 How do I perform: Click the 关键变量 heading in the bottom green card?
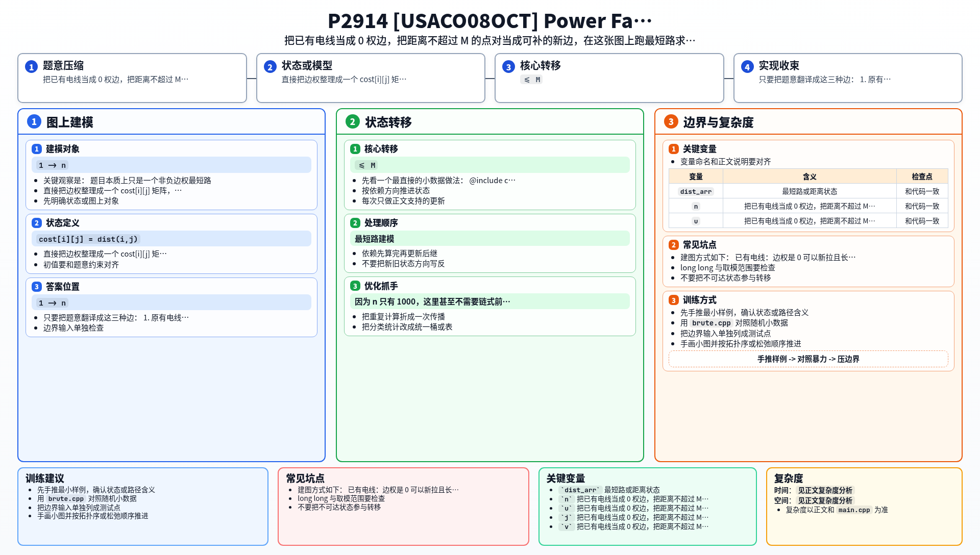566,478
